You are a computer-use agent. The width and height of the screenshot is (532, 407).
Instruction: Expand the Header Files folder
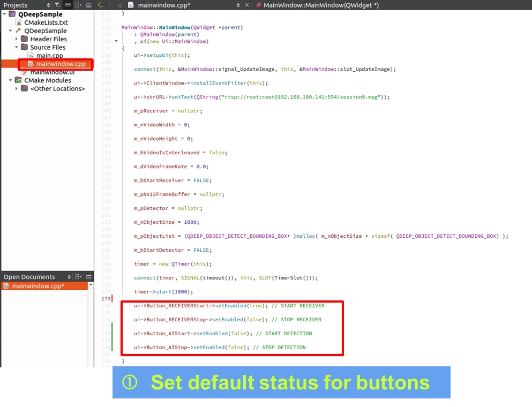coord(16,39)
